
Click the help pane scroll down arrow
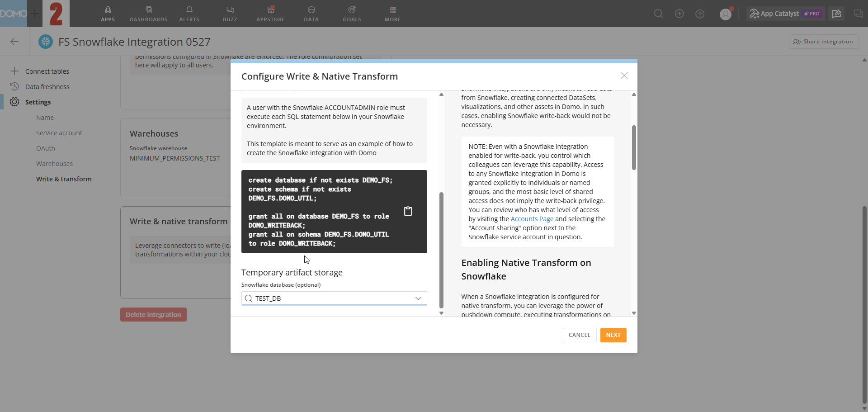tap(634, 313)
